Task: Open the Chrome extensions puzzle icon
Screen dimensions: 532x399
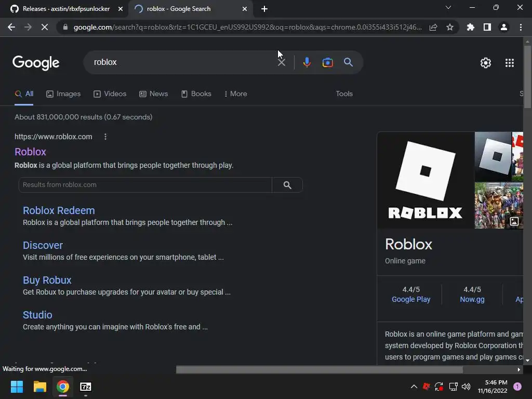Action: point(471,27)
